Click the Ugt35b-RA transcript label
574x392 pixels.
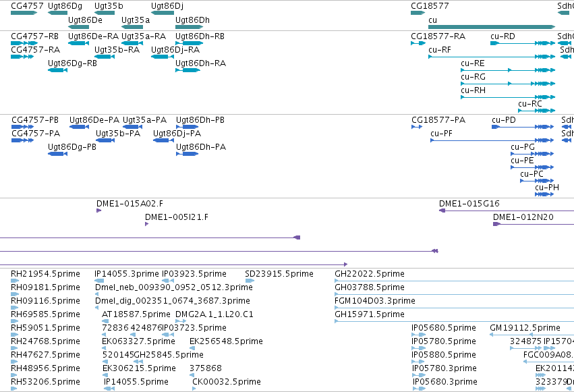[117, 50]
